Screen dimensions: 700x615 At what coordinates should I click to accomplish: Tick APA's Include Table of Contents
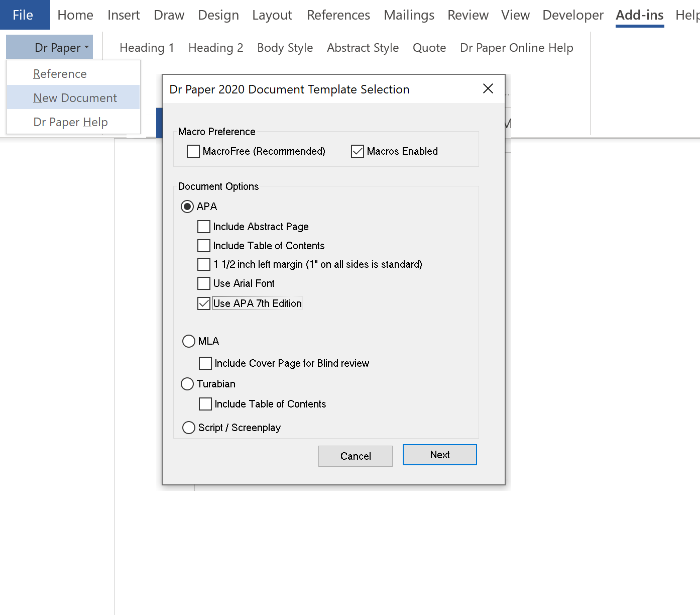(x=204, y=246)
